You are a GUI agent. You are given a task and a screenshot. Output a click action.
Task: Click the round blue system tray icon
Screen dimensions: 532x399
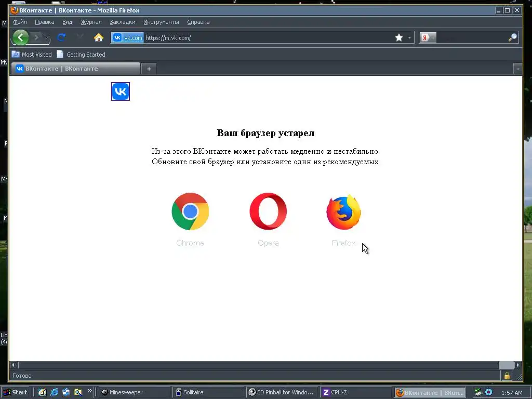489,392
